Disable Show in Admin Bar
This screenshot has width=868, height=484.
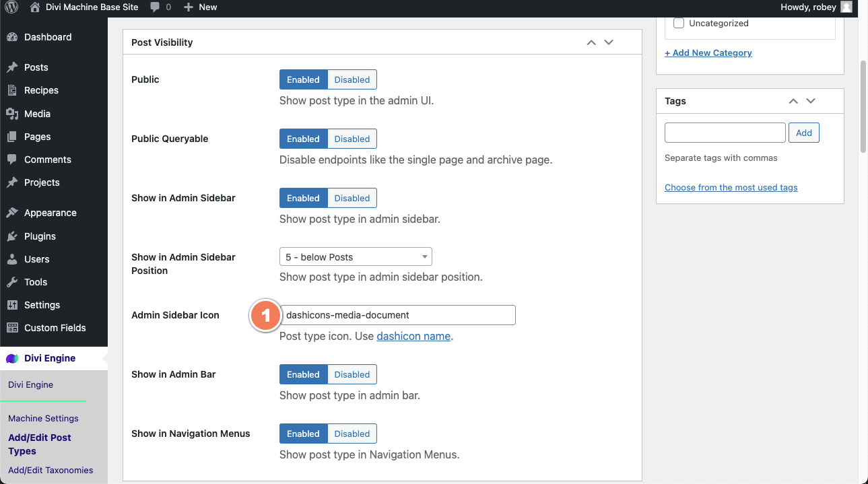[352, 374]
